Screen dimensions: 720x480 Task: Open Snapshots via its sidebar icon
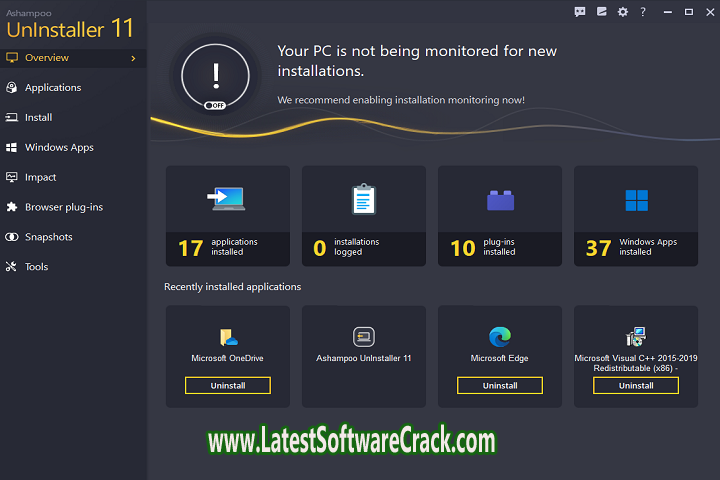12,238
